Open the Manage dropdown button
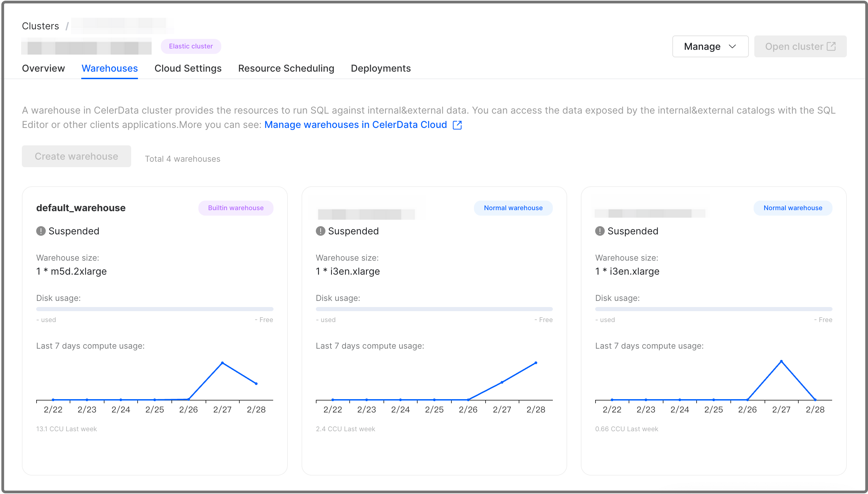The width and height of the screenshot is (868, 494). [x=710, y=46]
